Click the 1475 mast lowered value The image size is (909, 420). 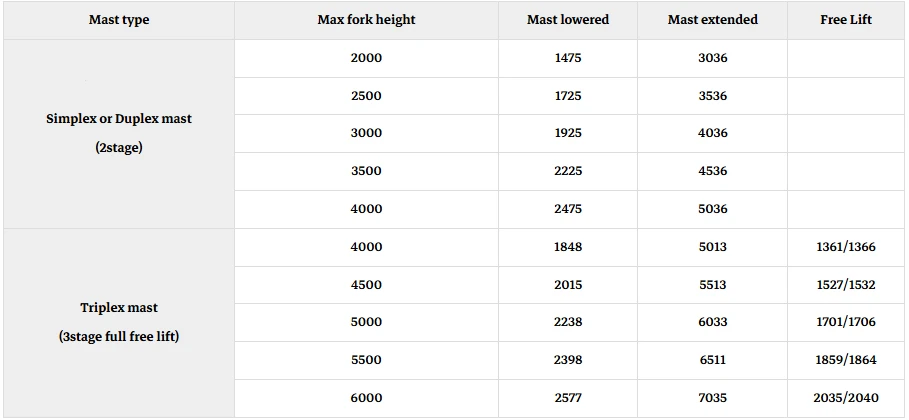[568, 59]
